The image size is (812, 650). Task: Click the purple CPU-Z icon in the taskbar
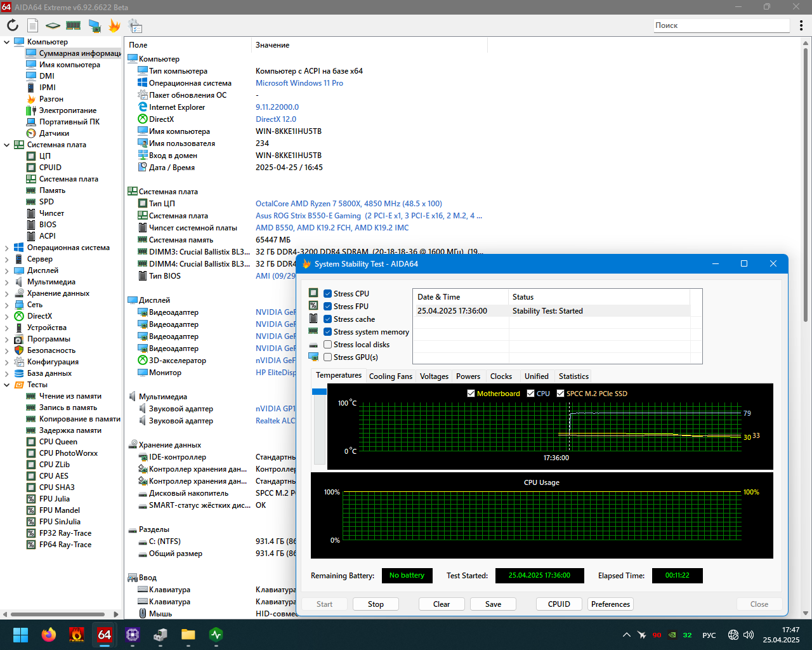132,635
